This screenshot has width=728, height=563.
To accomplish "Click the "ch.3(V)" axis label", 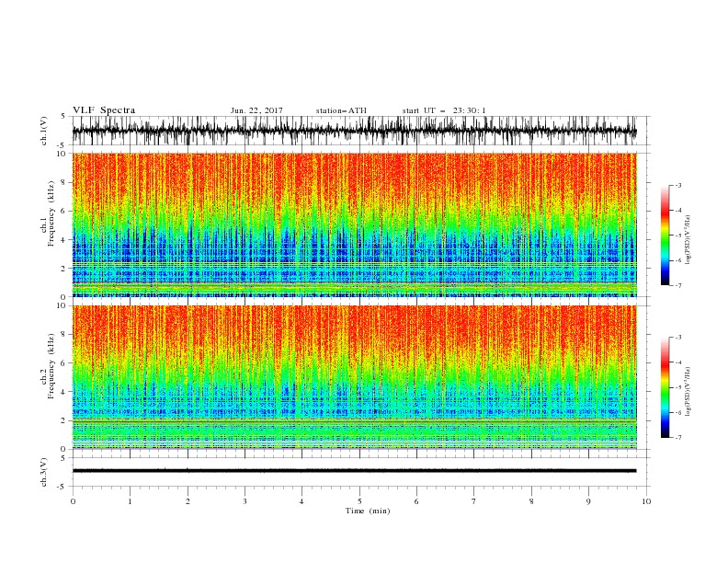I will pos(44,472).
